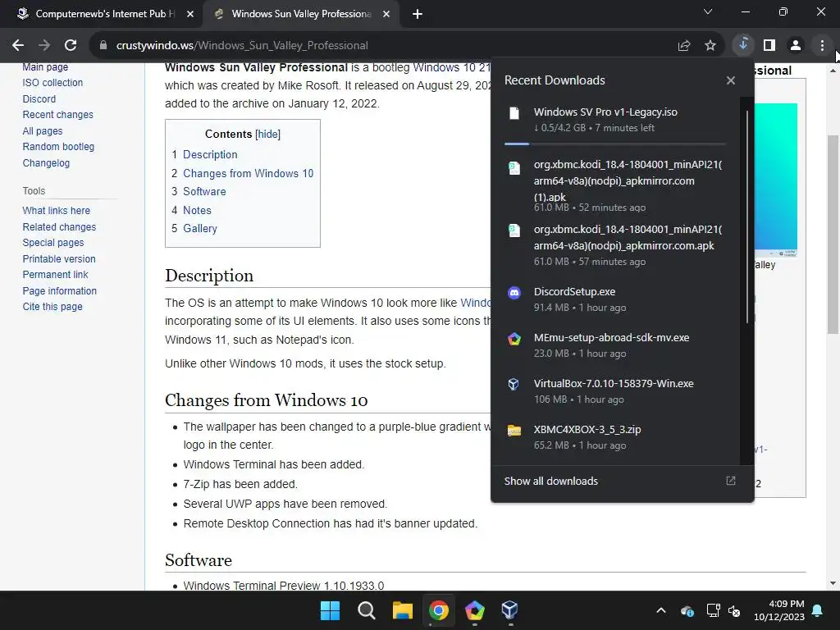Screen dimensions: 840x630
Task: Open the clock and date in taskbar
Action: coord(779,610)
